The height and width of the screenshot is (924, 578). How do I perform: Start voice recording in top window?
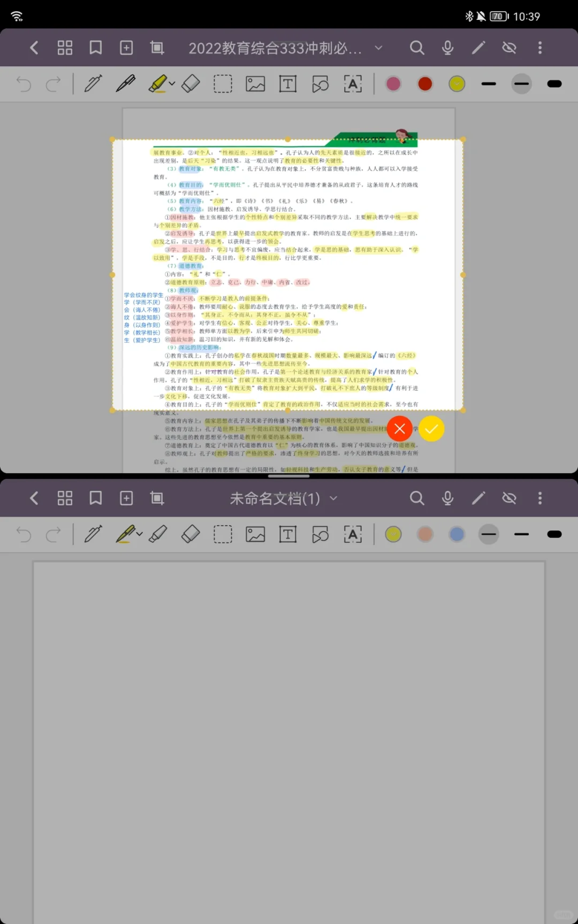point(448,48)
